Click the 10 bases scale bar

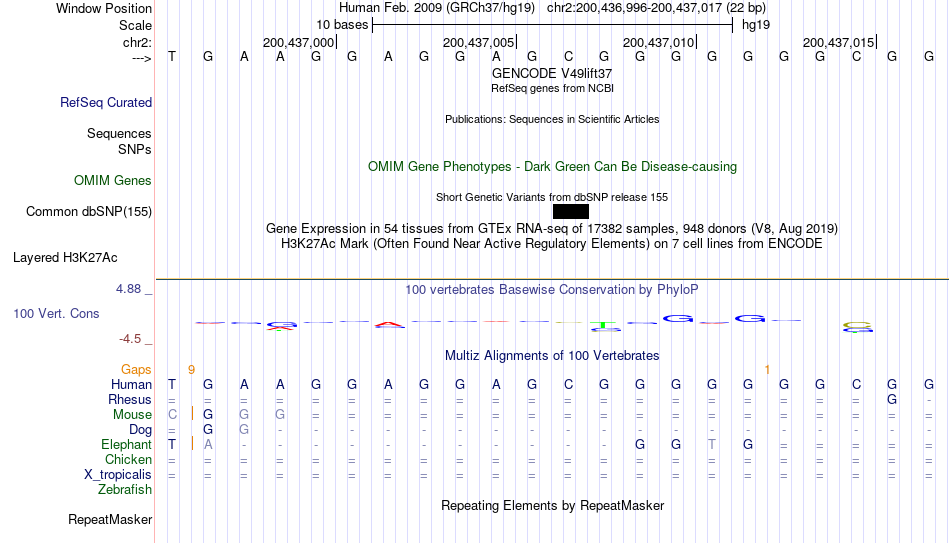point(553,25)
